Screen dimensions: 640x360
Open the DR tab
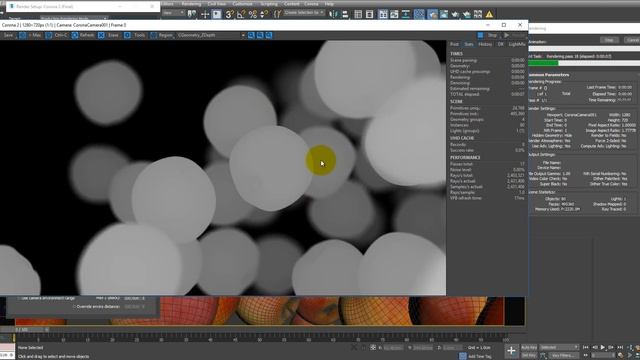[500, 44]
